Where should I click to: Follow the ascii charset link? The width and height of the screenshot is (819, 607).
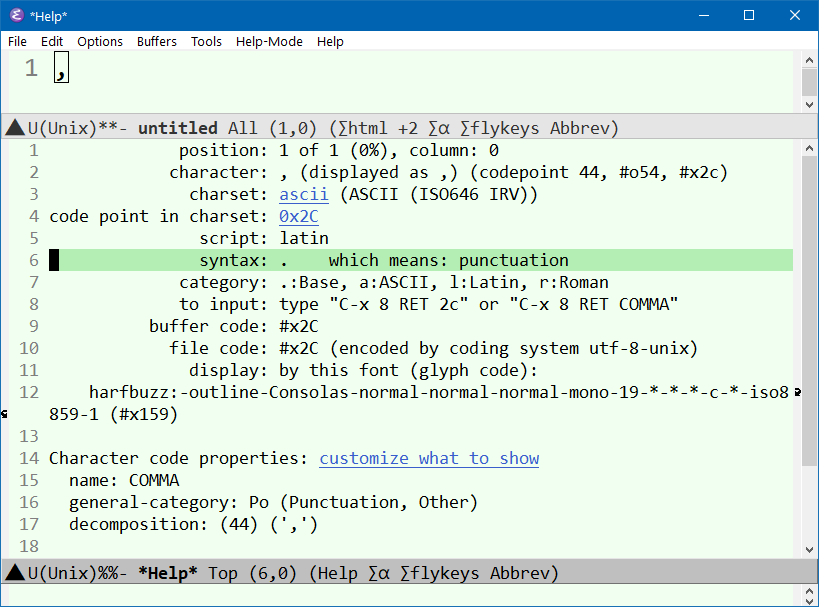[x=303, y=194]
